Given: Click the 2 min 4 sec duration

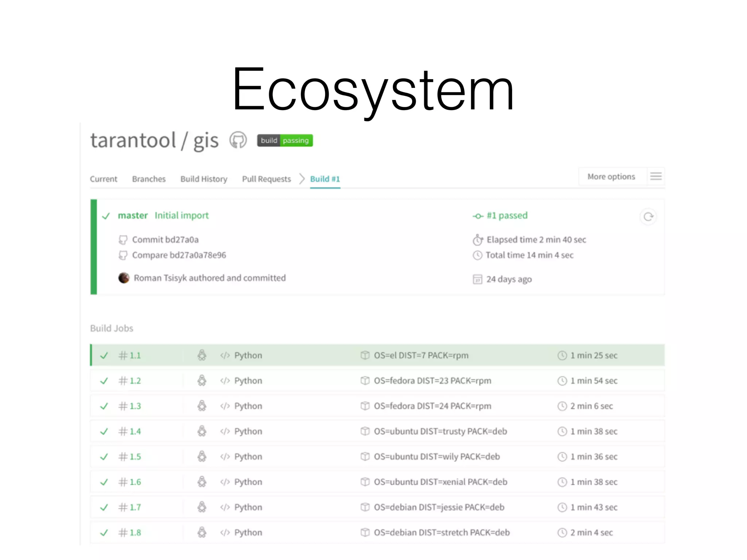Looking at the screenshot, I should click(592, 533).
